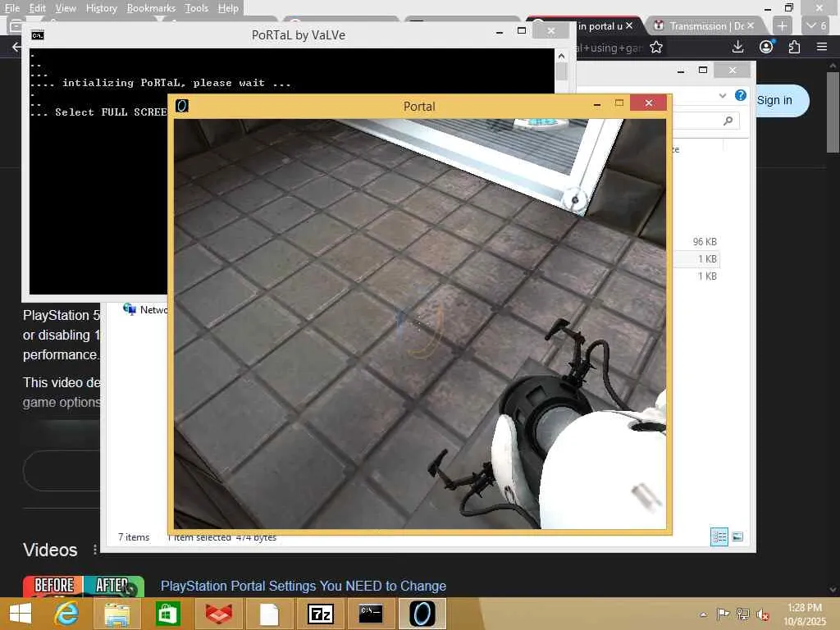Open the Tools menu

tap(196, 8)
